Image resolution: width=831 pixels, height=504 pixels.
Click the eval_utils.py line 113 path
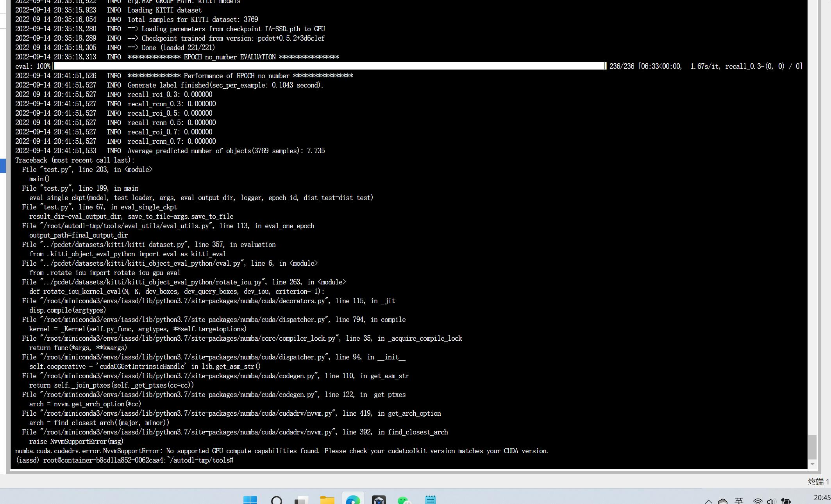pos(168,226)
